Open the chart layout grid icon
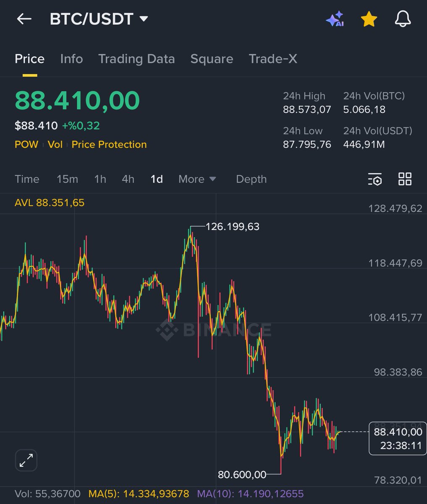Screen dimensions: 427x504 coord(405,179)
